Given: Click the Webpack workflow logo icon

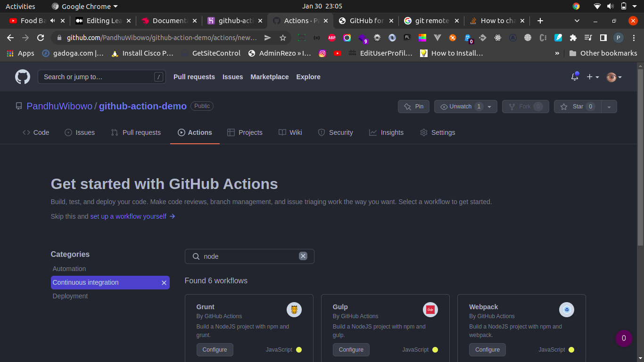Looking at the screenshot, I should pos(567,310).
